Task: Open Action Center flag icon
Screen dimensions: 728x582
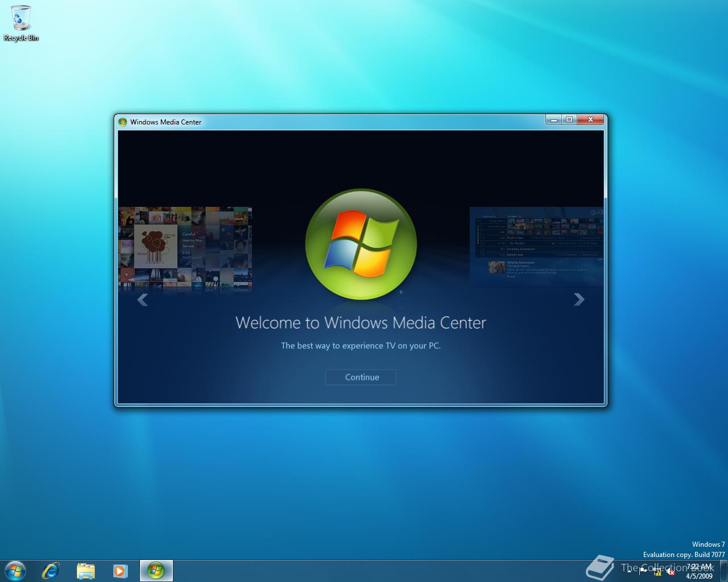Action: tap(643, 572)
